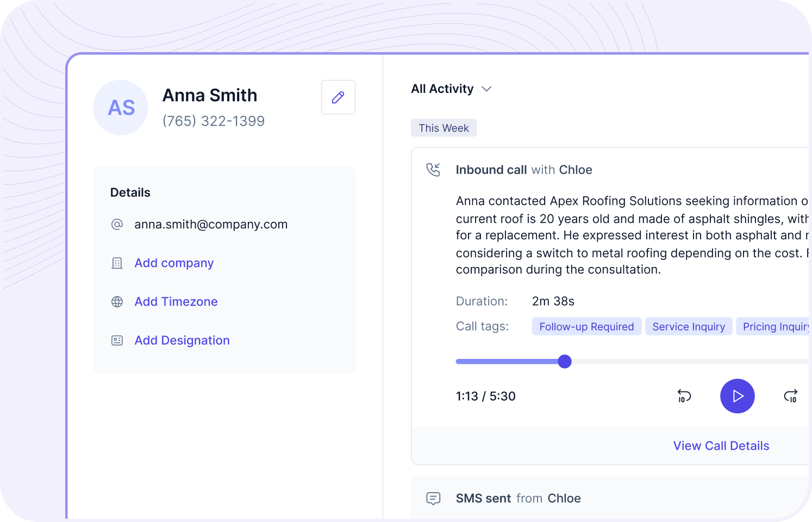
Task: Click the designation ID card icon
Action: [117, 340]
